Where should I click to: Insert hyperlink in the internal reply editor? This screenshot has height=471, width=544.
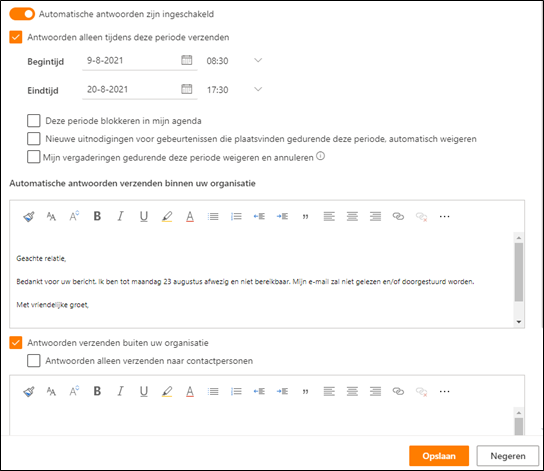[x=398, y=216]
